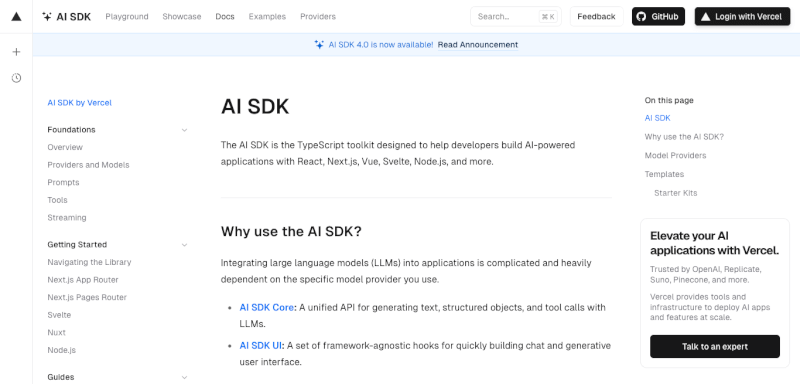Screen dimensions: 800x384
Task: Jump to Starter Kits anchor
Action: point(676,193)
